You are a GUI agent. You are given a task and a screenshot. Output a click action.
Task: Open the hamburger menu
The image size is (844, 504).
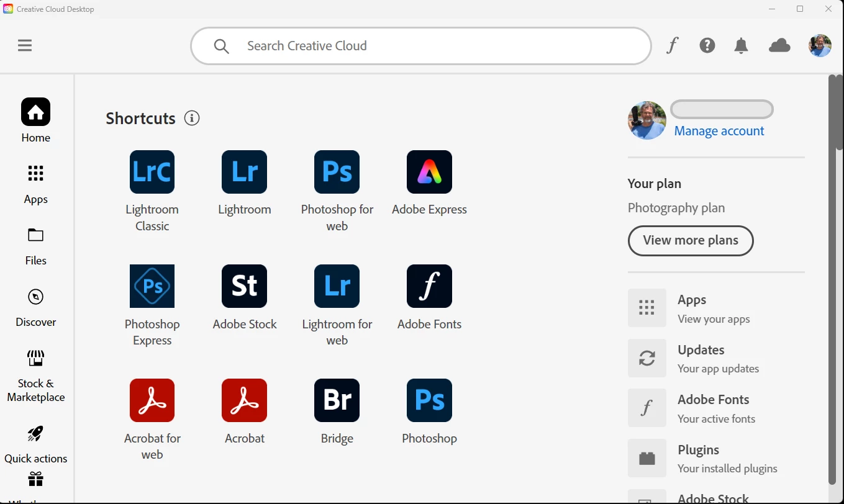[25, 45]
